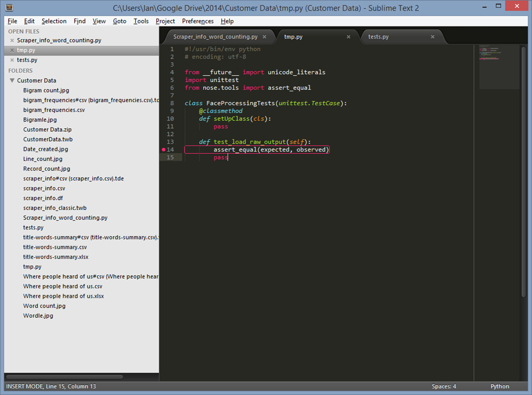532x395 pixels.
Task: Switch to the tests.py tab
Action: coord(378,37)
